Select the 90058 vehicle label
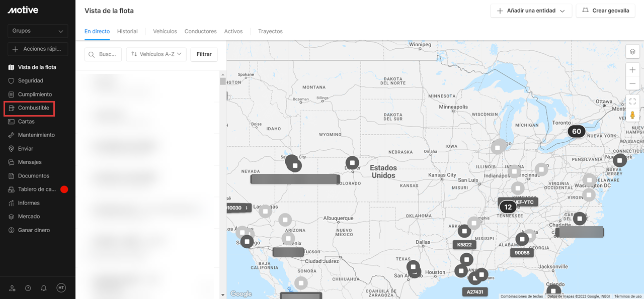The width and height of the screenshot is (644, 299). [x=522, y=253]
